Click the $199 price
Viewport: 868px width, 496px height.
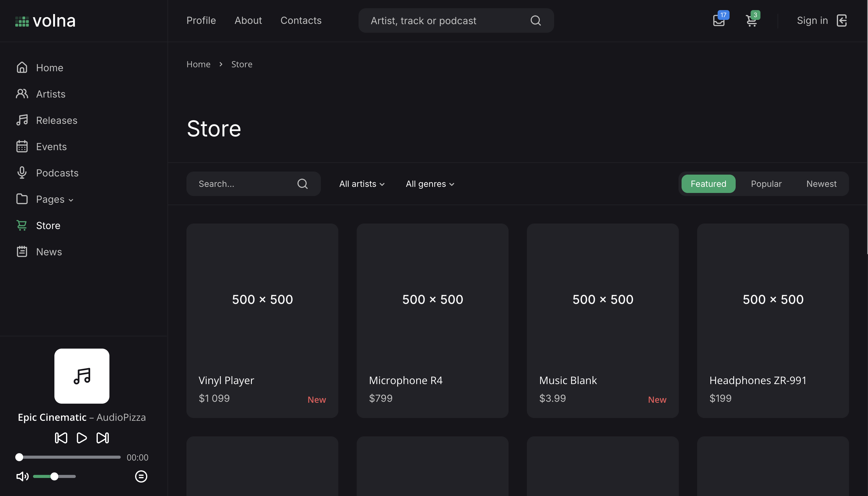(720, 398)
